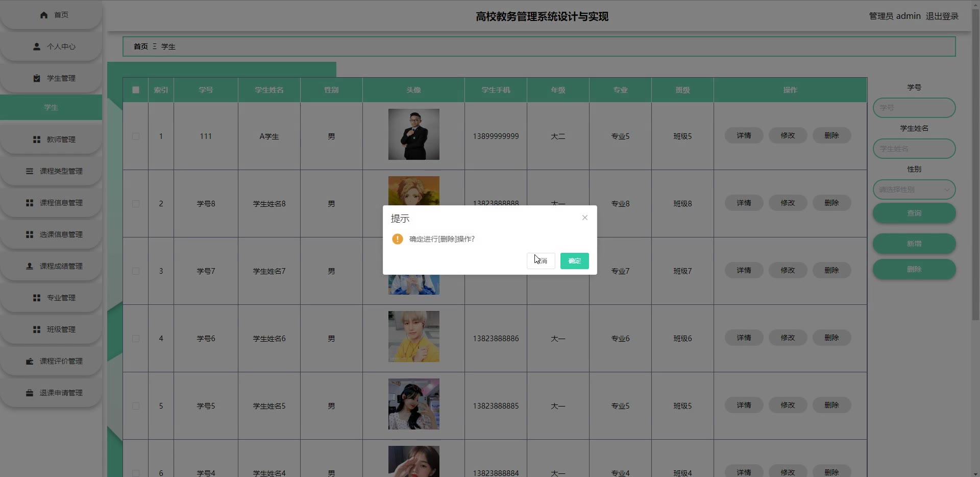Confirm deletion with the 确定 button
980x477 pixels.
[575, 261]
